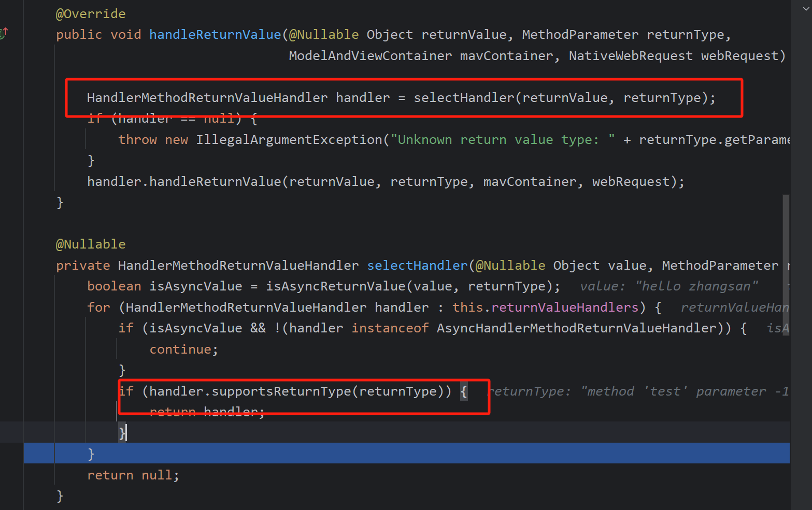
Task: Click 'selectHandler' call assigned to handler variable
Action: tap(464, 98)
